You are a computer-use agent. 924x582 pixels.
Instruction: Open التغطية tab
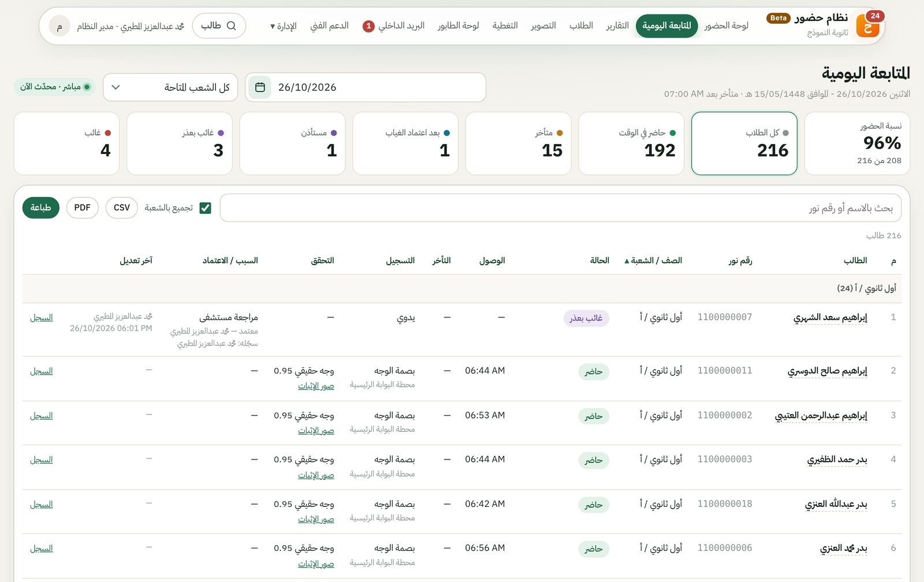click(x=505, y=26)
